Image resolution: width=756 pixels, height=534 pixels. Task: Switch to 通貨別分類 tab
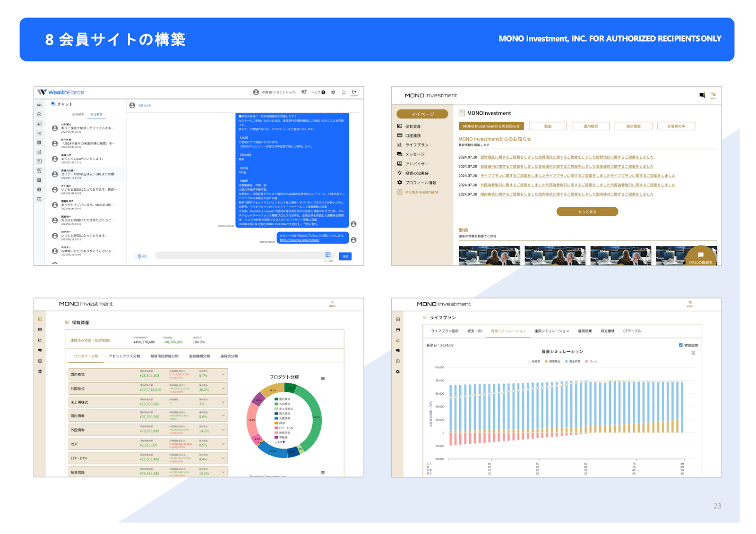229,356
